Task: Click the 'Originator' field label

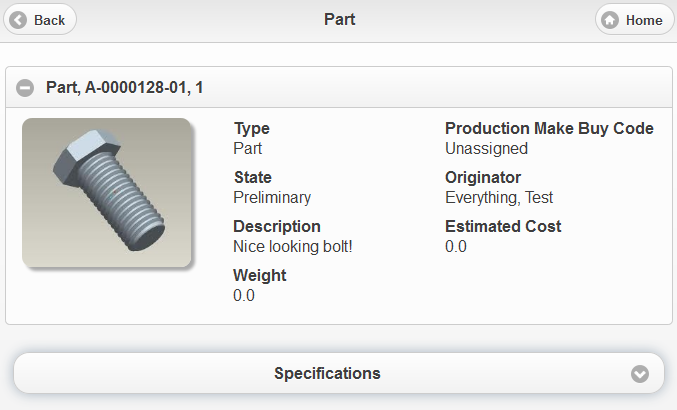Action: 483,178
